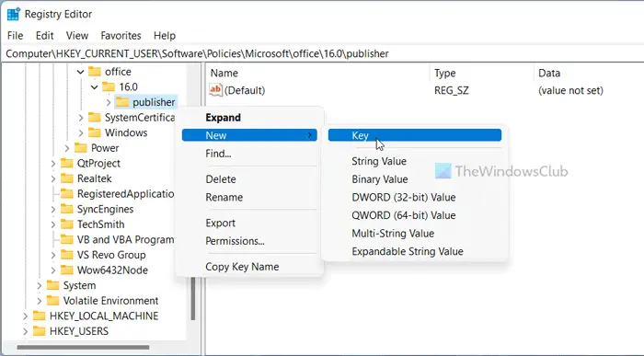Open the File menu
The height and width of the screenshot is (356, 644).
(16, 36)
